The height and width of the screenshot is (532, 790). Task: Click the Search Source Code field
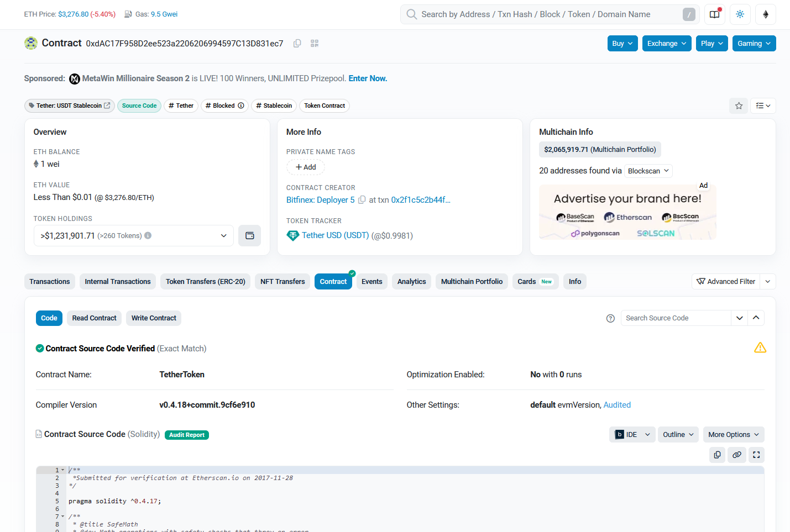676,318
